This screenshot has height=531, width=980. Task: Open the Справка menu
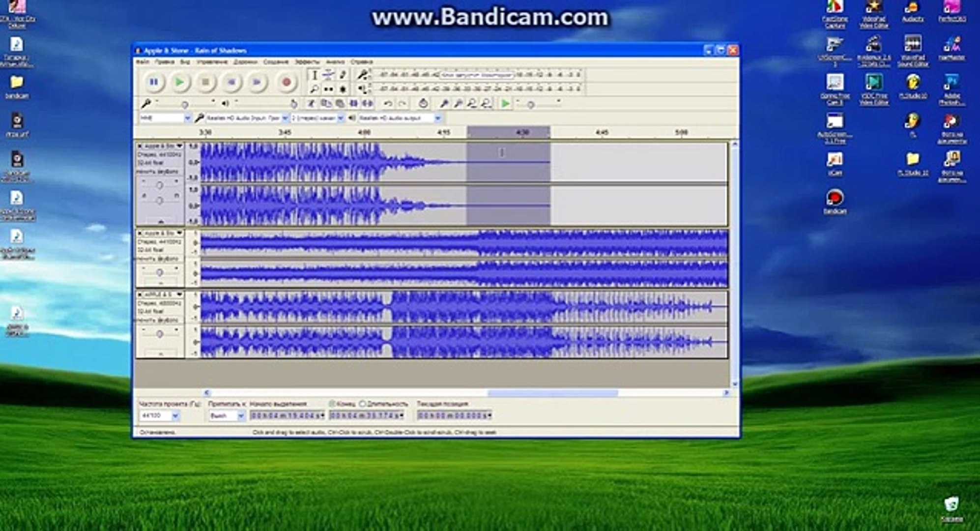pyautogui.click(x=361, y=62)
